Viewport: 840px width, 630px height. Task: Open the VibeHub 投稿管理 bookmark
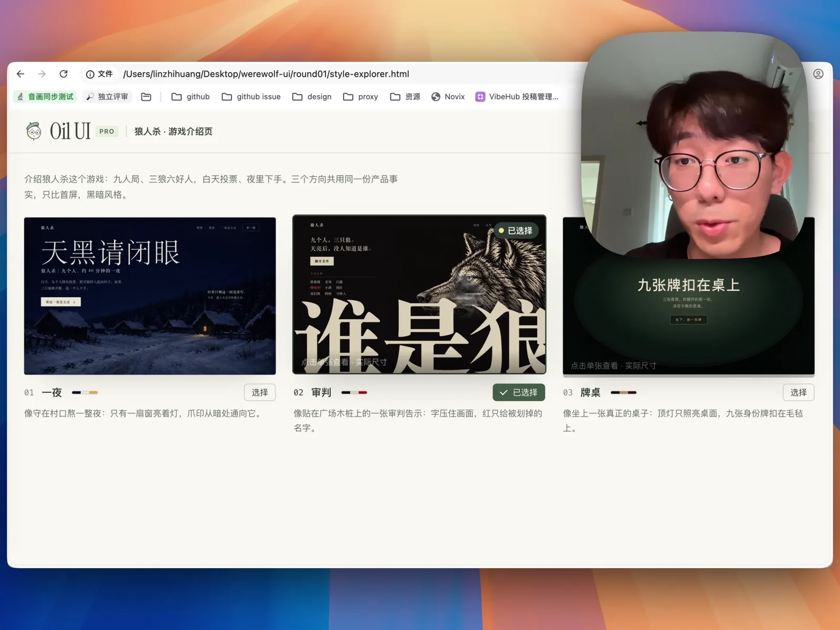click(517, 97)
